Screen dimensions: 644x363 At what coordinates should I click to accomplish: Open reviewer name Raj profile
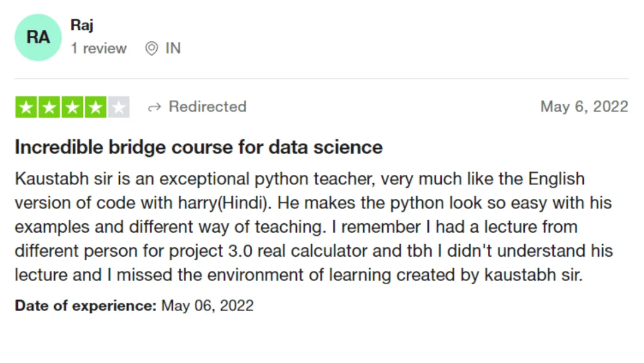82,25
